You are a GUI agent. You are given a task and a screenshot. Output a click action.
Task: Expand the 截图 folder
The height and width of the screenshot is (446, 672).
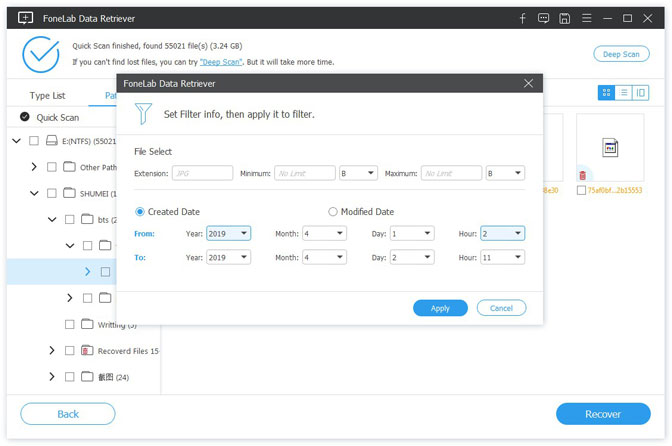click(52, 377)
